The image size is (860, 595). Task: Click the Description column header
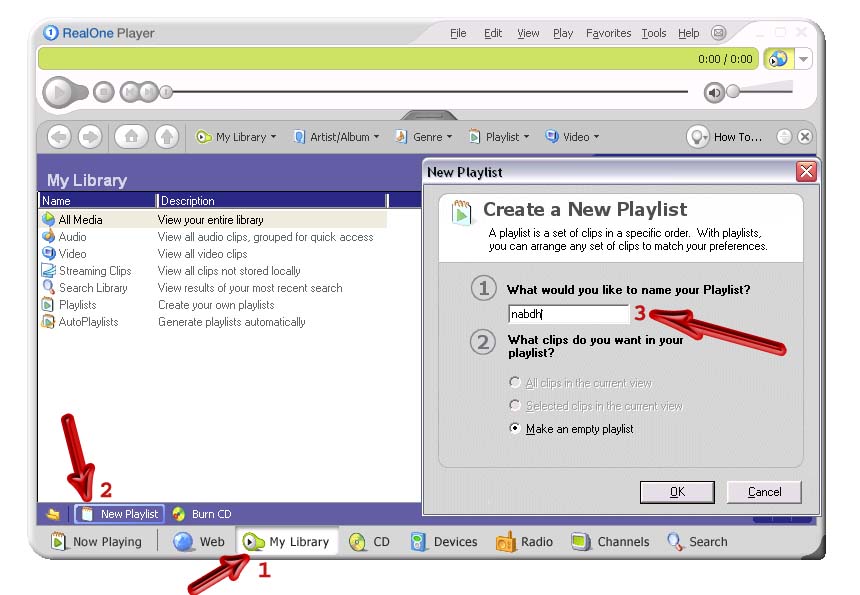pos(273,201)
